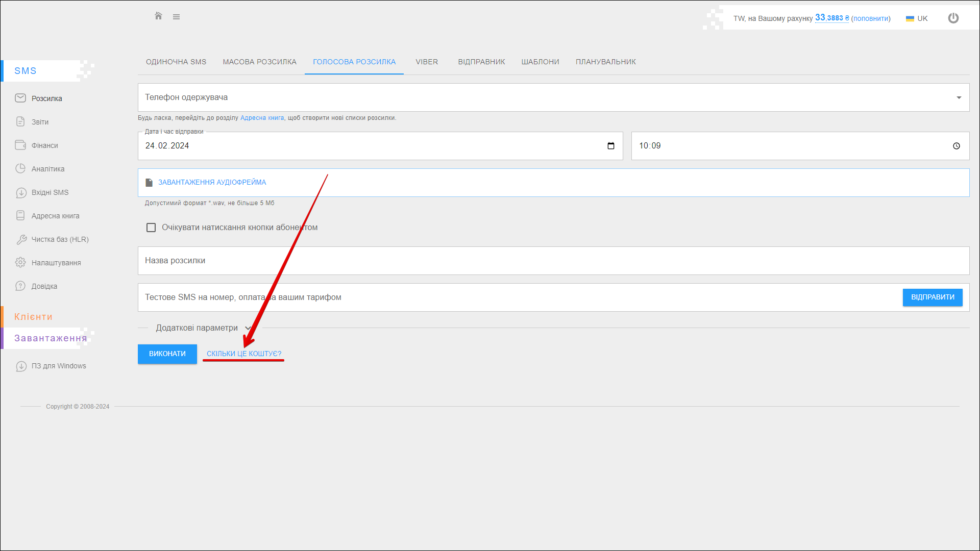
Task: Toggle the hamburger menu icon
Action: [176, 17]
